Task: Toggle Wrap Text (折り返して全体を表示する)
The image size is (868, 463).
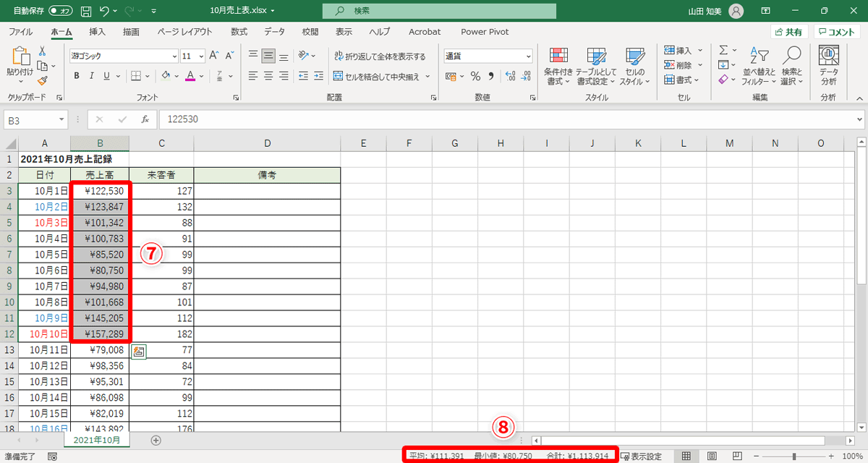Action: [x=380, y=56]
